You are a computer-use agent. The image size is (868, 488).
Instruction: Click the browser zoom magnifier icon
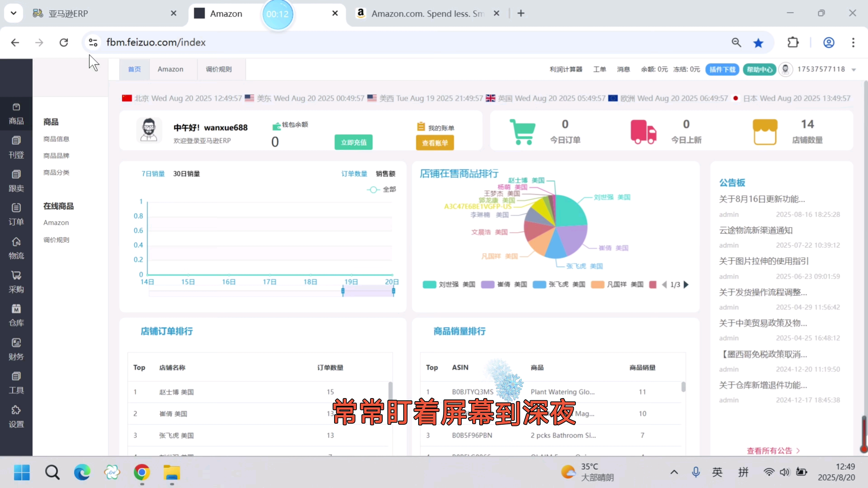click(736, 42)
